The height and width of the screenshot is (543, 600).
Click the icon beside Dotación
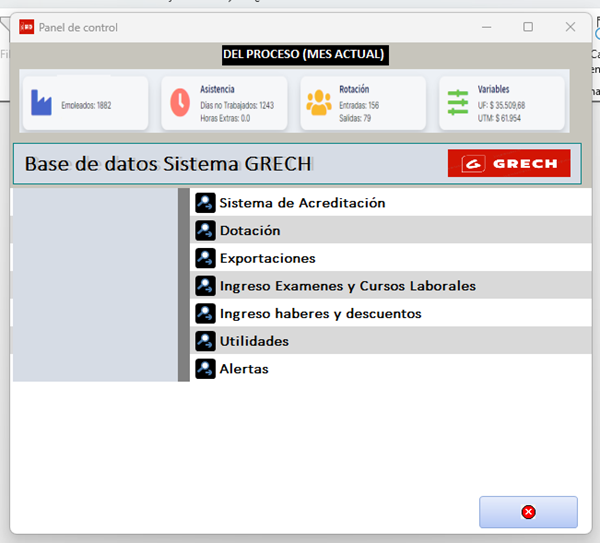tap(205, 230)
